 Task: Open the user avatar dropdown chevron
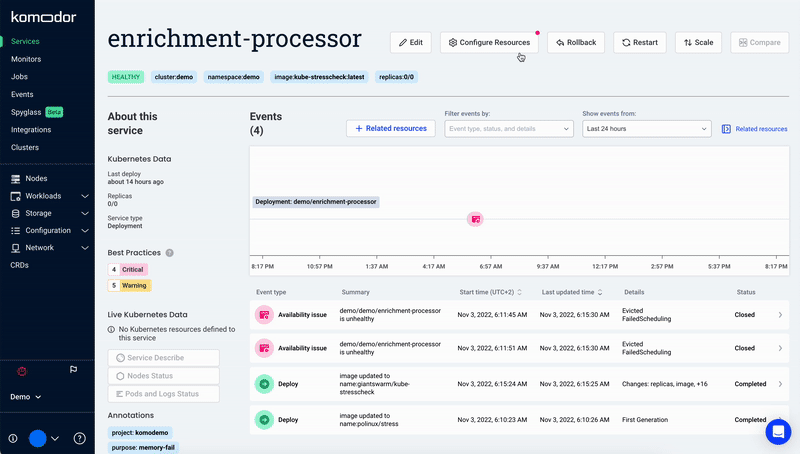click(55, 438)
